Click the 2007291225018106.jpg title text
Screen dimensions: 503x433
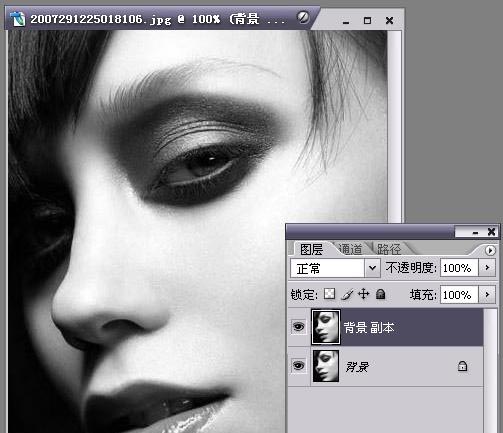pos(101,19)
